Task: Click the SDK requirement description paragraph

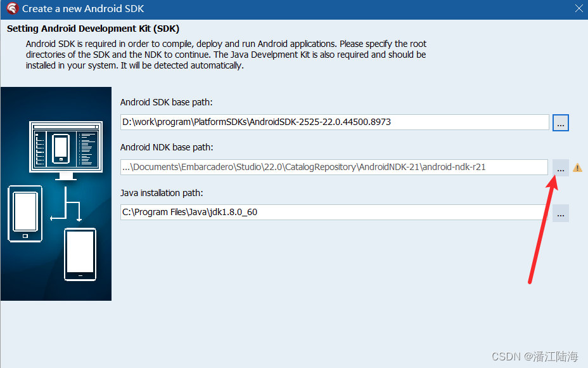Action: pyautogui.click(x=226, y=55)
